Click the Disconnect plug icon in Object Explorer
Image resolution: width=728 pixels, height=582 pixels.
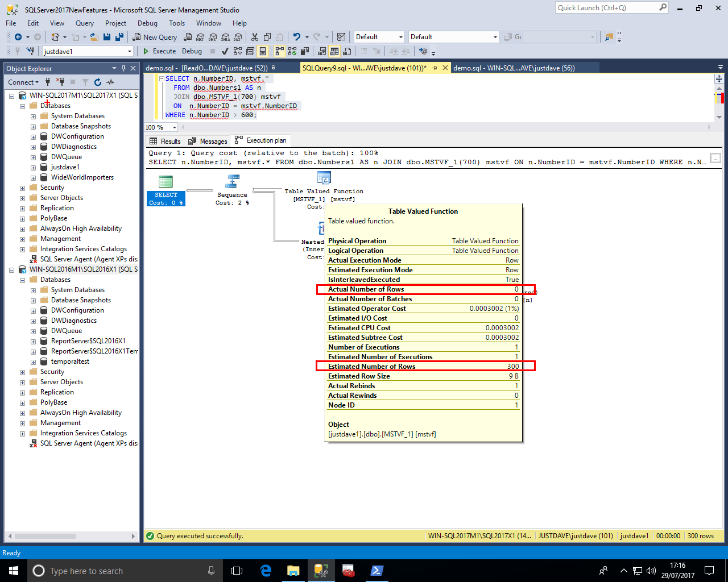pyautogui.click(x=60, y=82)
